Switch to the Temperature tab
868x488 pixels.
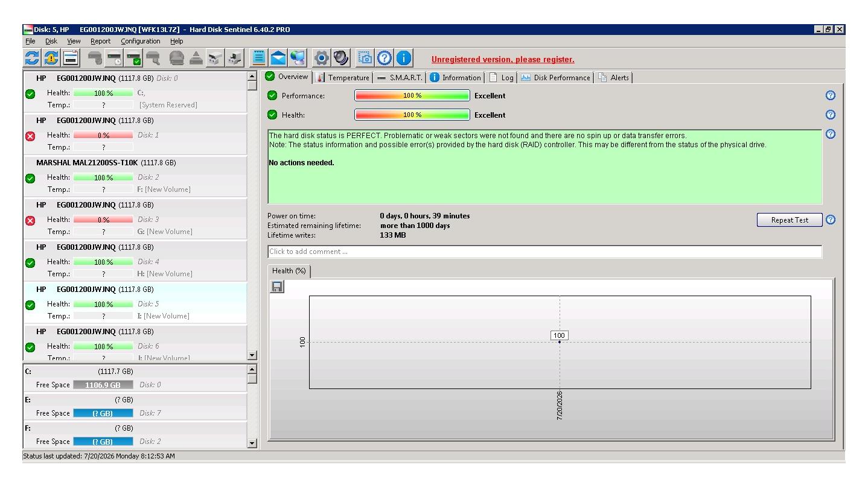343,77
